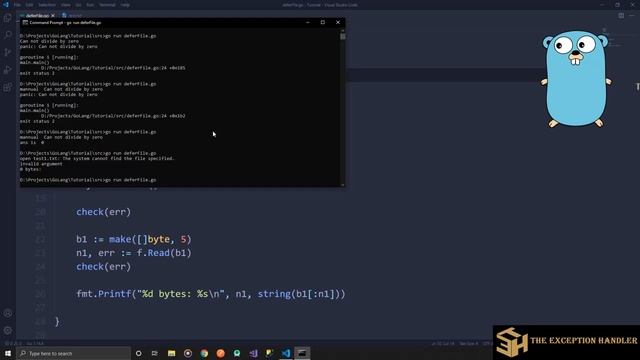The width and height of the screenshot is (640, 360).
Task: Click the first 'exit status 2' line
Action: (37, 73)
